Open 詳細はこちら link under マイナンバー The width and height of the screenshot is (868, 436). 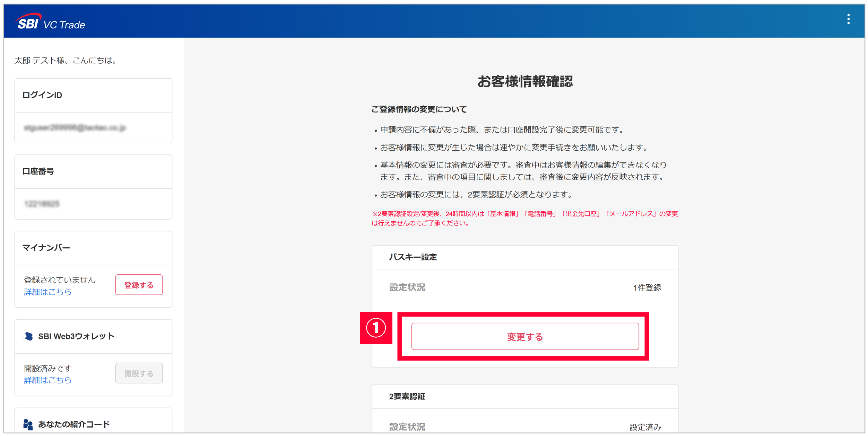[x=48, y=292]
